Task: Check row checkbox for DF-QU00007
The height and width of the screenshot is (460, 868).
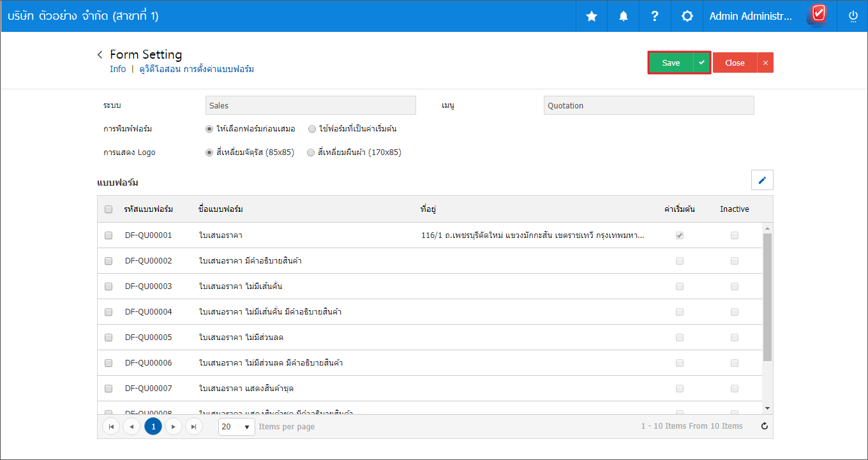Action: click(108, 389)
